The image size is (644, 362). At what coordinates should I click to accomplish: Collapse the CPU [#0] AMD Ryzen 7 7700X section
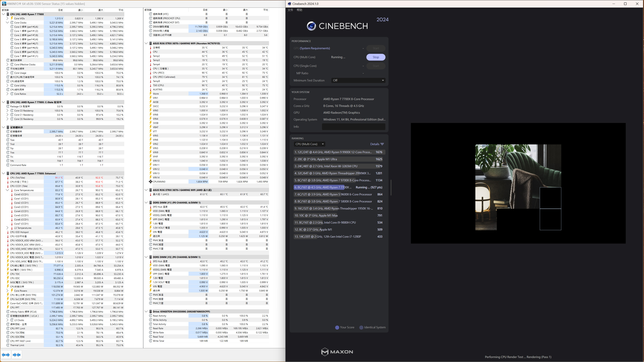[x=3, y=14]
